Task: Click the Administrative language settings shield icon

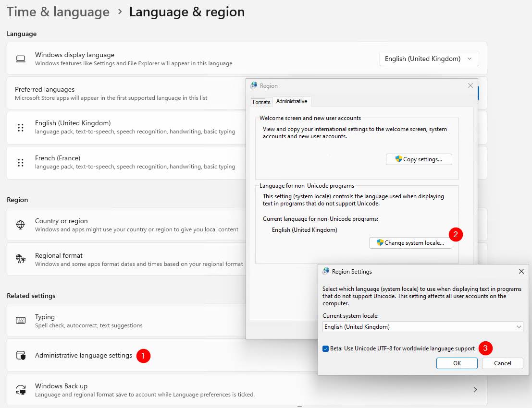Action: pyautogui.click(x=20, y=356)
